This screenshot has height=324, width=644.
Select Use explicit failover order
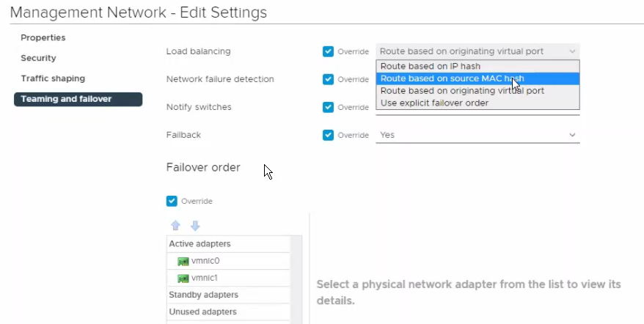[x=477, y=103]
